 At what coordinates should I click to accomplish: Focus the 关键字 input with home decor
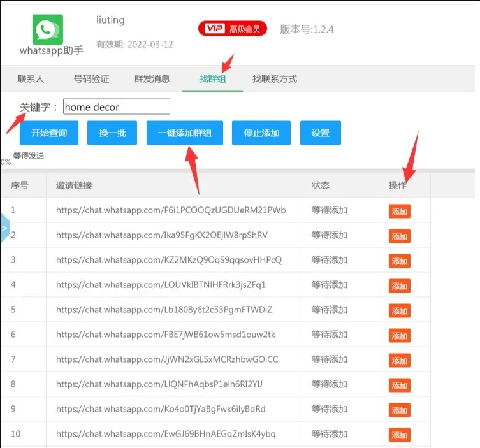(x=116, y=106)
